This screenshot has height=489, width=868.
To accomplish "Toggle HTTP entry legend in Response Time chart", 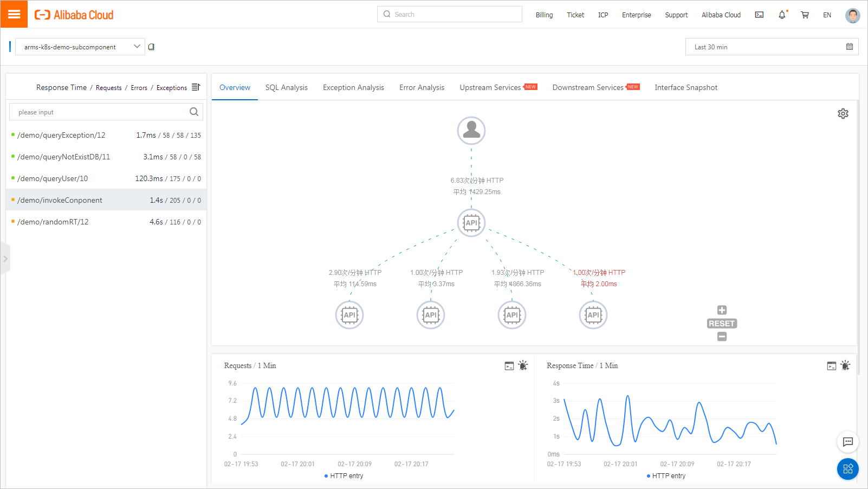I will pos(666,476).
